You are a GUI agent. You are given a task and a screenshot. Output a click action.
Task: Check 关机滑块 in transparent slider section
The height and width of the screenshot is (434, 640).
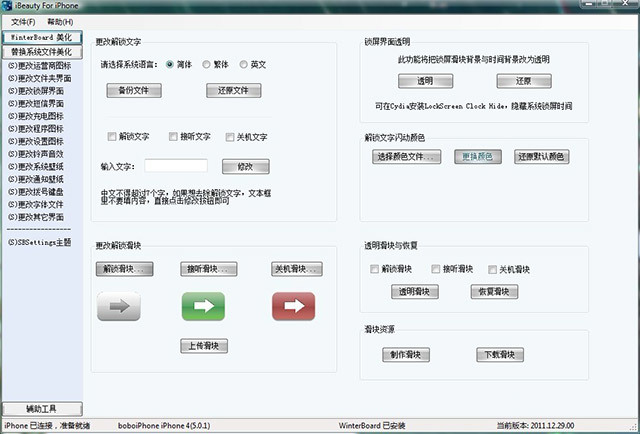(x=492, y=269)
